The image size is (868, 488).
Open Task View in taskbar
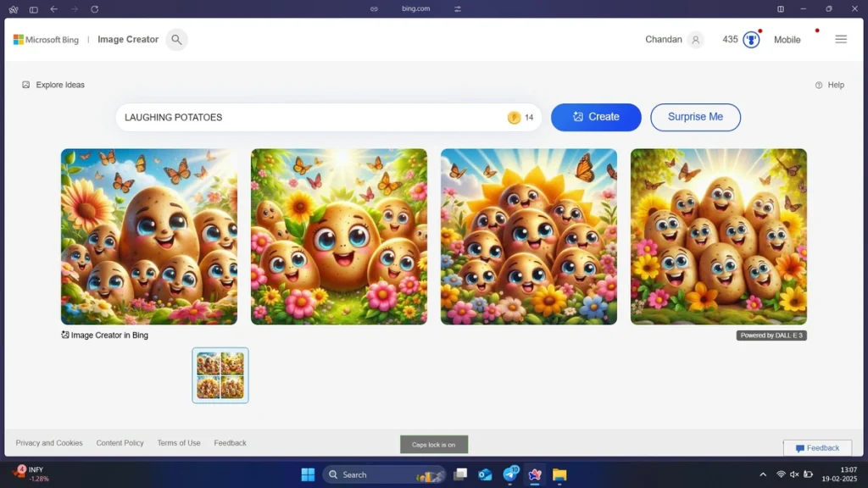pyautogui.click(x=460, y=474)
